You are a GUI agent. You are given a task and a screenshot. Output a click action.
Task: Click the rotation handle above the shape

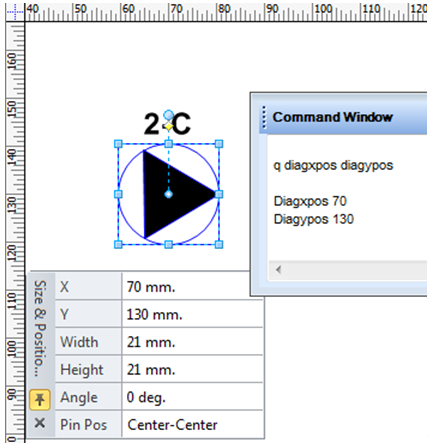click(x=169, y=115)
